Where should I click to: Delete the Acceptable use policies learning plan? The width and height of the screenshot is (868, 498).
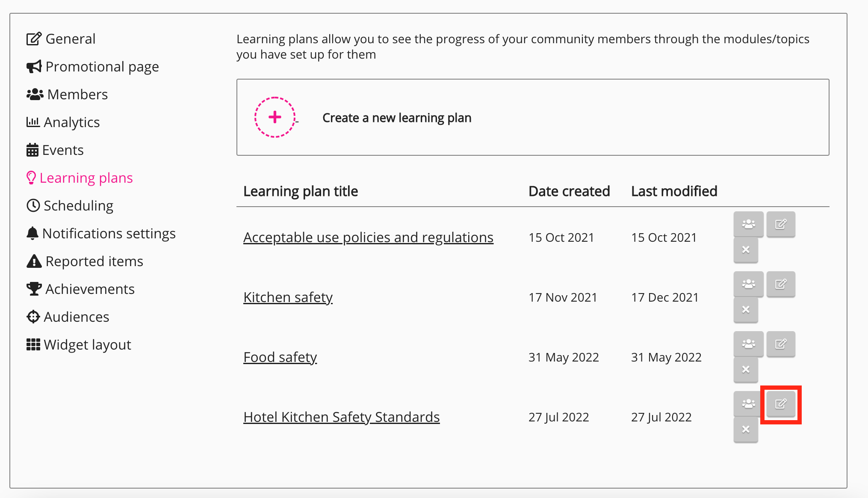click(746, 250)
